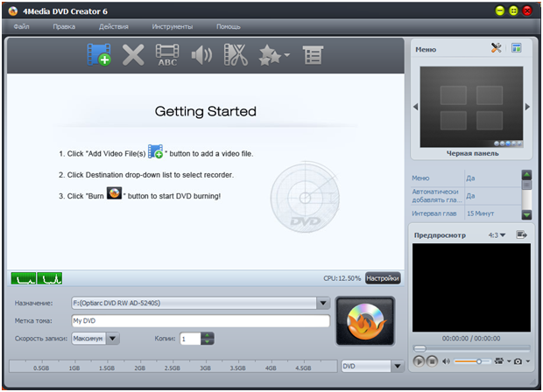Click the 4Media app logo in the title bar
The height and width of the screenshot is (392, 543).
point(13,11)
